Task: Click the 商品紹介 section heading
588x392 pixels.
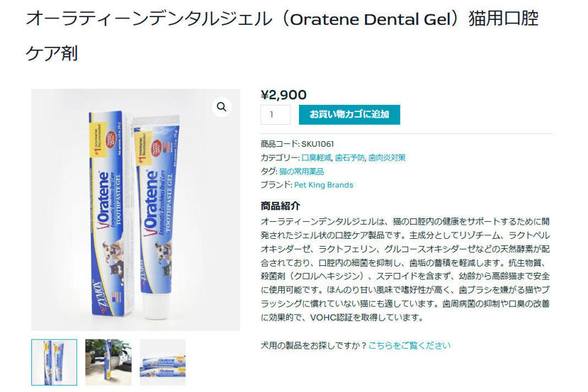Action: pos(280,206)
